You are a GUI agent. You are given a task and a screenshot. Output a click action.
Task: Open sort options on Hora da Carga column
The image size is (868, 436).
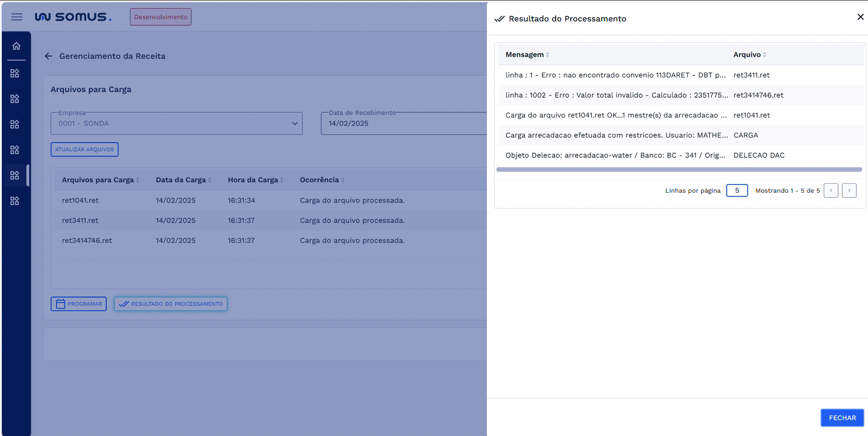[281, 180]
